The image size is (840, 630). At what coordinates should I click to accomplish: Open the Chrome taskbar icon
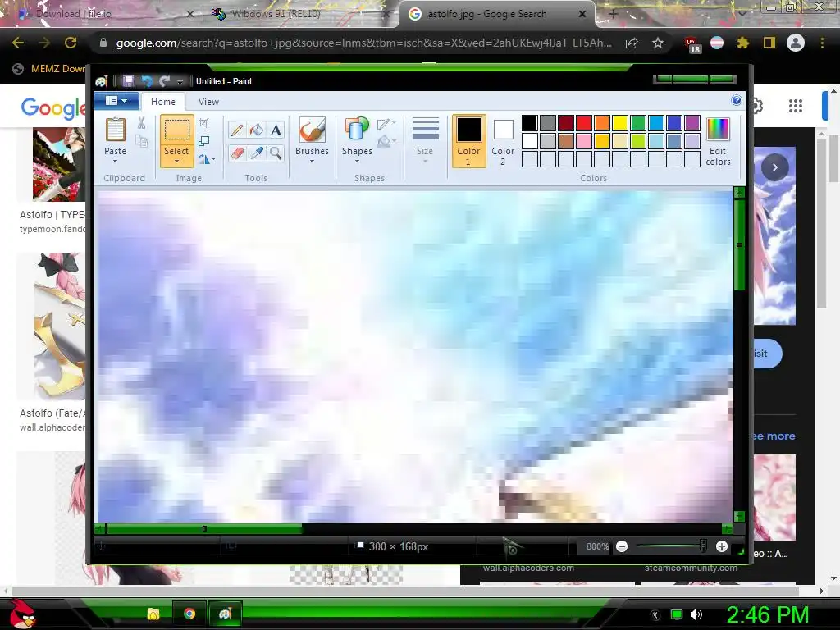(189, 614)
